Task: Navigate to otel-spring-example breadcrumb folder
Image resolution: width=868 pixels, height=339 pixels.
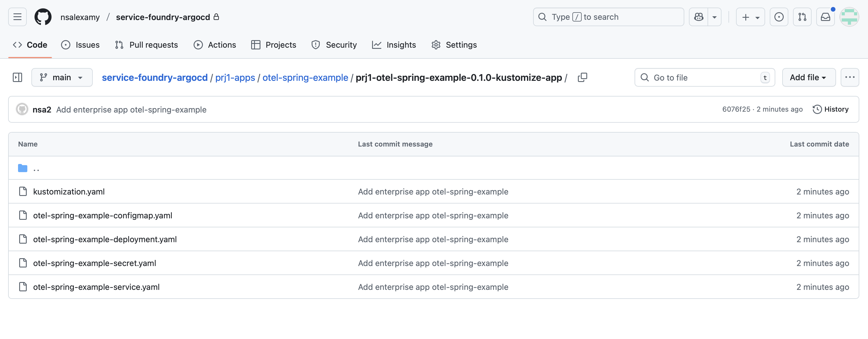Action: point(305,78)
